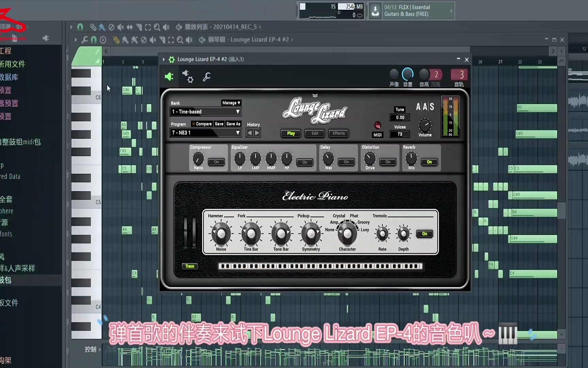Click the Tune value field 0.00
The image size is (588, 368).
click(x=400, y=118)
